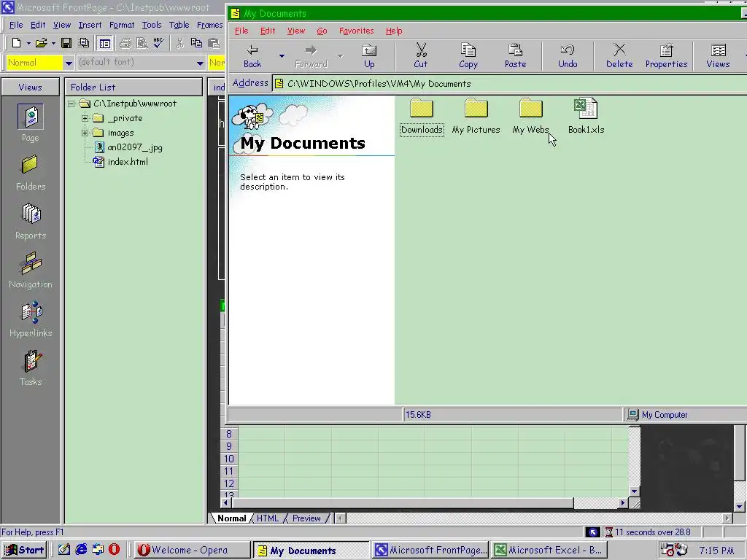Screen dimensions: 747x560
Task: Launch Internet Explorer from Quick Launch
Action: (x=82, y=550)
